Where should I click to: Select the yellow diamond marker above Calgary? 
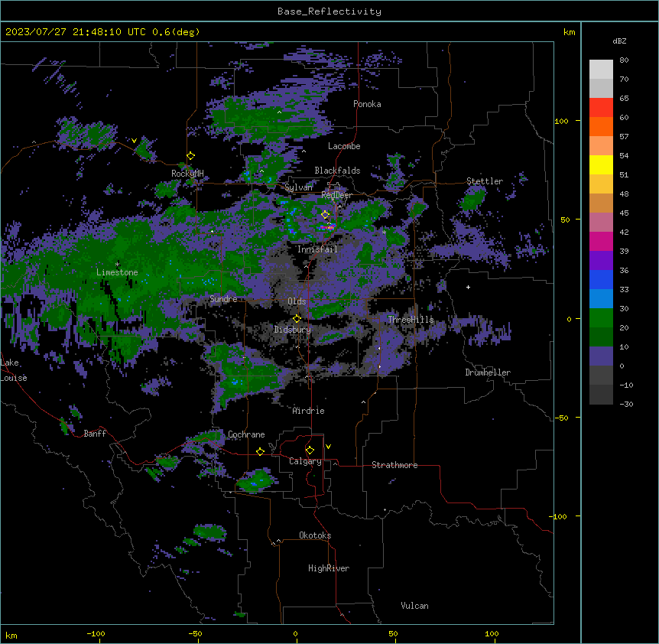[310, 450]
